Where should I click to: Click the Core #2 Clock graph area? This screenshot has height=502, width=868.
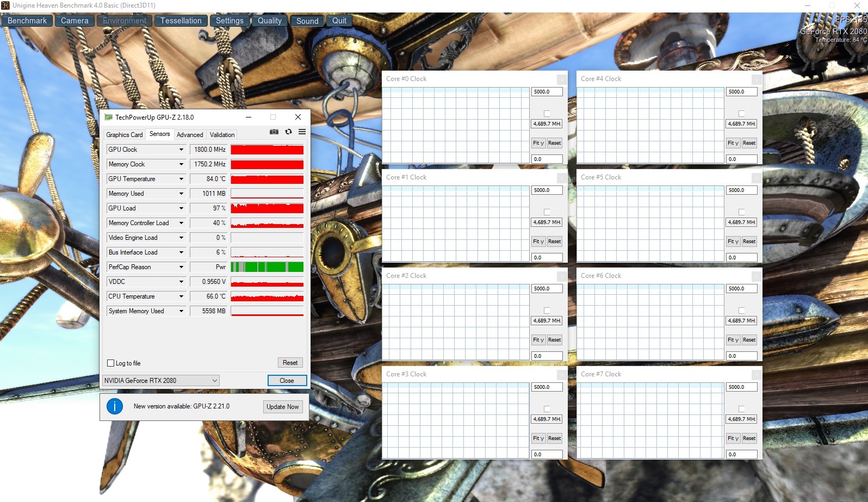pyautogui.click(x=456, y=322)
